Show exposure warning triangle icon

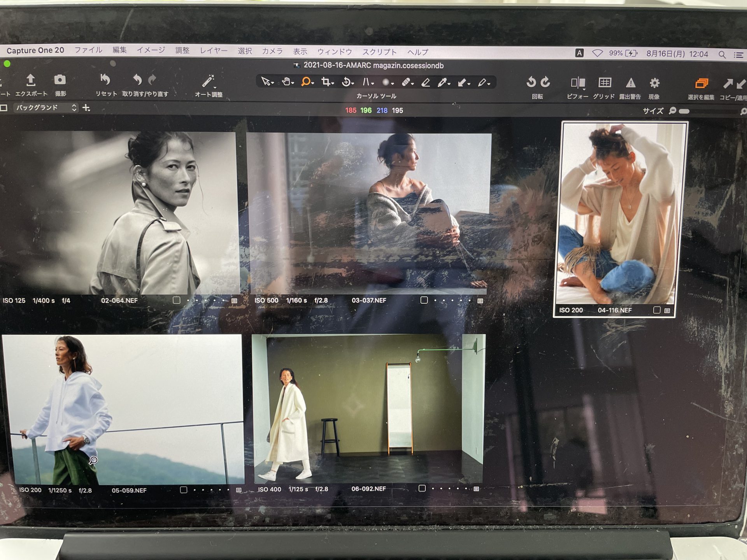(630, 83)
